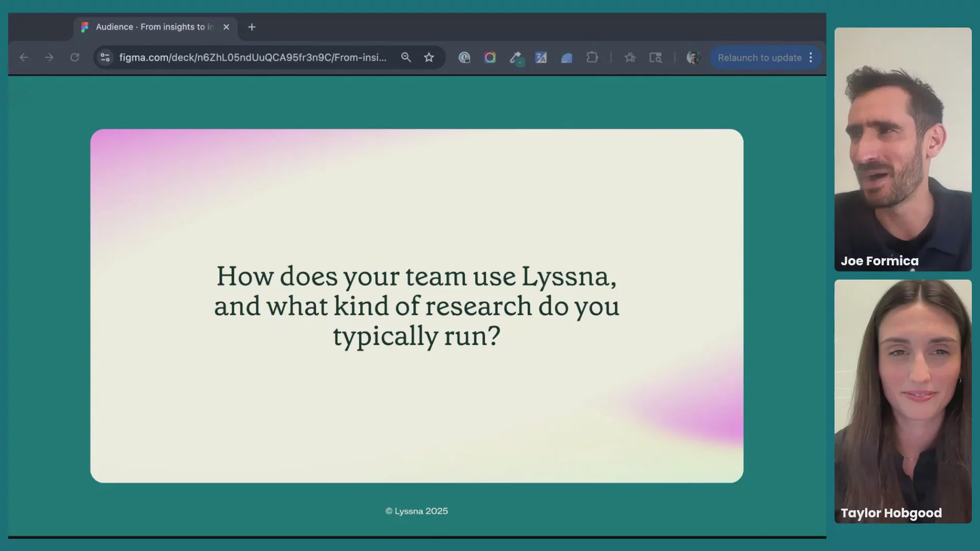Click the Taylor Hobgood name label
Screen dimensions: 980x551
(891, 513)
